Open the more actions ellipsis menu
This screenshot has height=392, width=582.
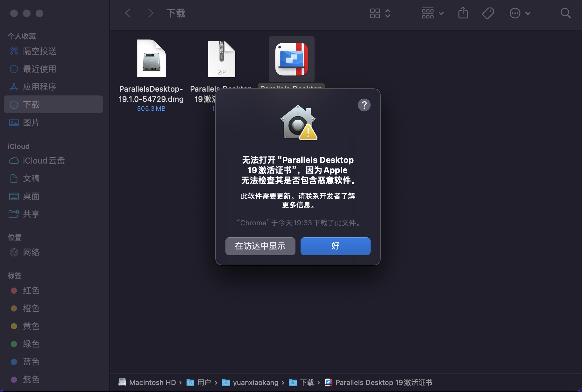(520, 13)
